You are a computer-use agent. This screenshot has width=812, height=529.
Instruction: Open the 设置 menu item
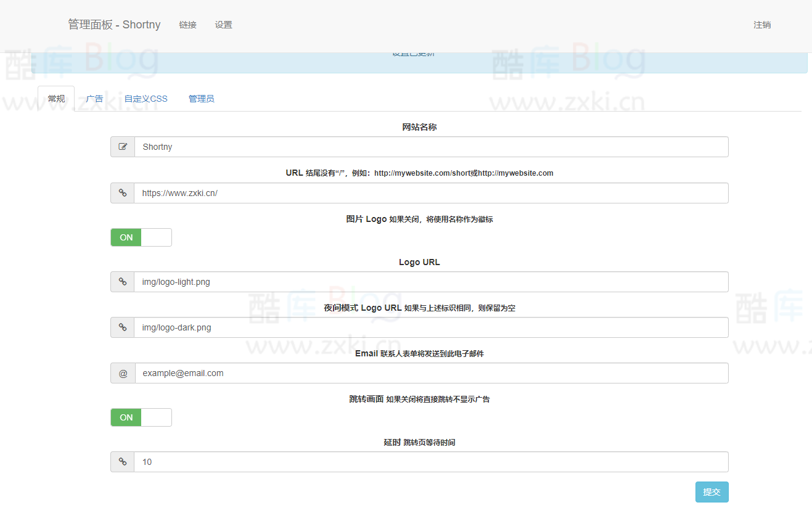tap(223, 25)
